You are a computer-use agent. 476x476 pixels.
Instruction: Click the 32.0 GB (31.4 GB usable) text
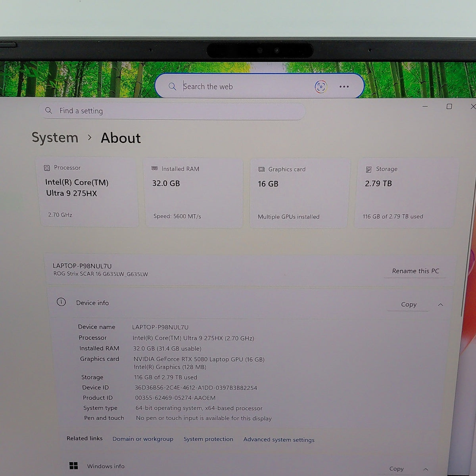(167, 348)
